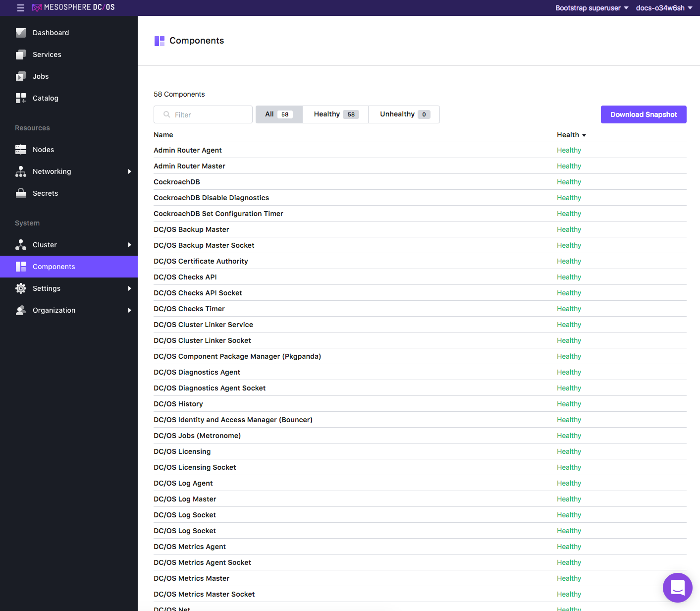Expand the Settings submenu arrow
Screen dimensions: 700x611
pos(130,288)
